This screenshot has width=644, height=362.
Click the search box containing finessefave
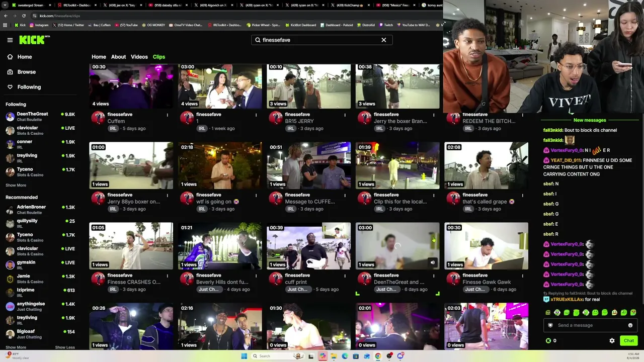pyautogui.click(x=322, y=40)
